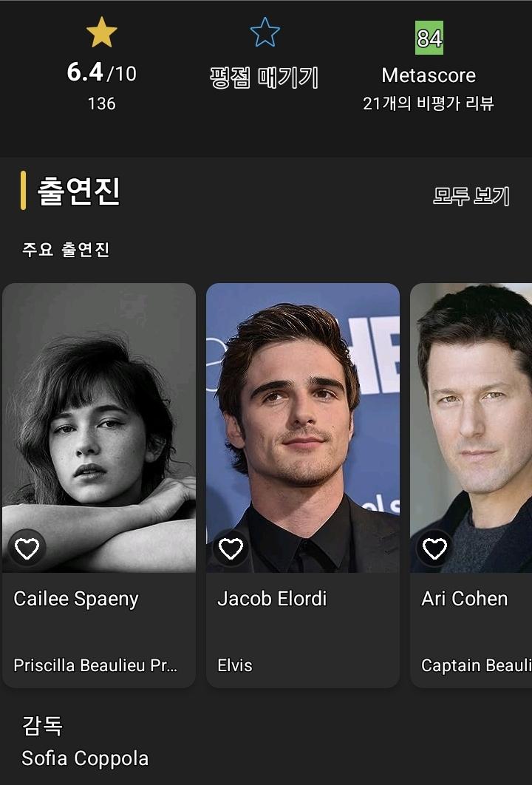Tap the blue outlined rate star

pyautogui.click(x=265, y=32)
